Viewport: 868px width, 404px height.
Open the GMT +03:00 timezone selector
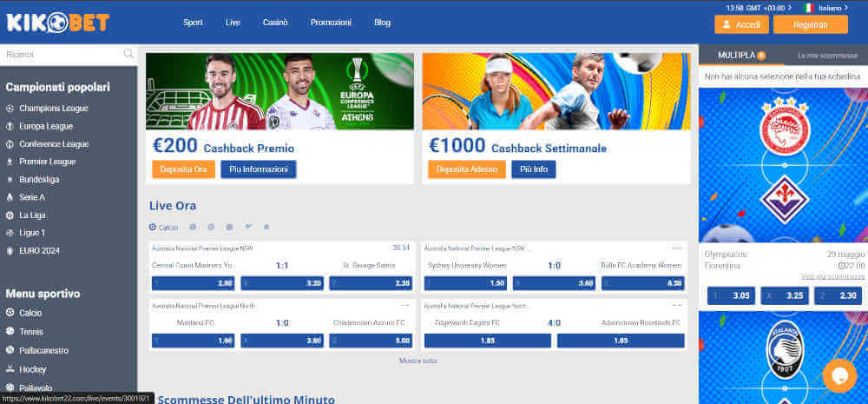coord(757,7)
